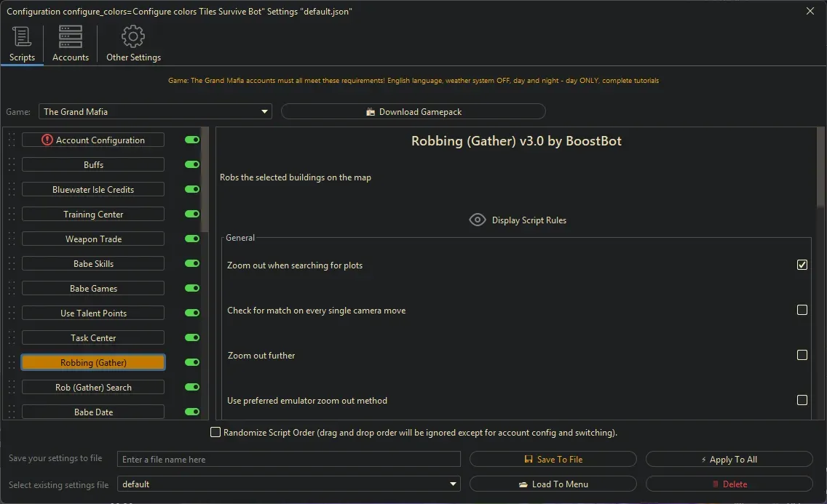Select the Training Center script
The height and width of the screenshot is (504, 827).
pos(93,214)
